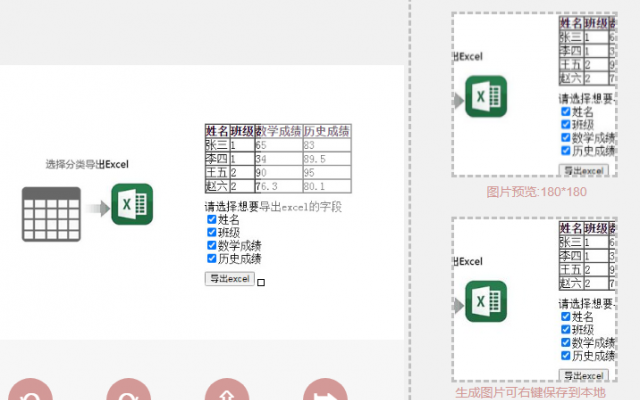Toggle the 班级 checkbox in main canvas
This screenshot has width=640, height=400.
pyautogui.click(x=211, y=232)
